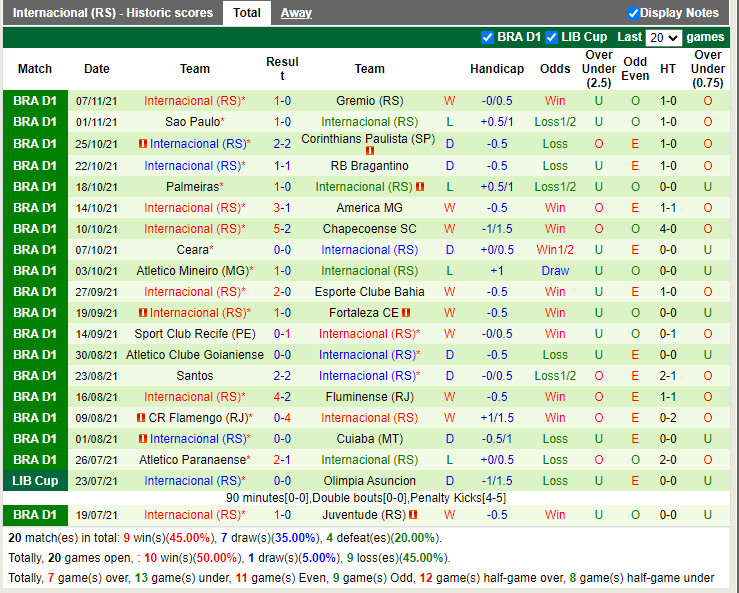Click the LIB Cup league cell
This screenshot has height=593, width=739.
(35, 481)
